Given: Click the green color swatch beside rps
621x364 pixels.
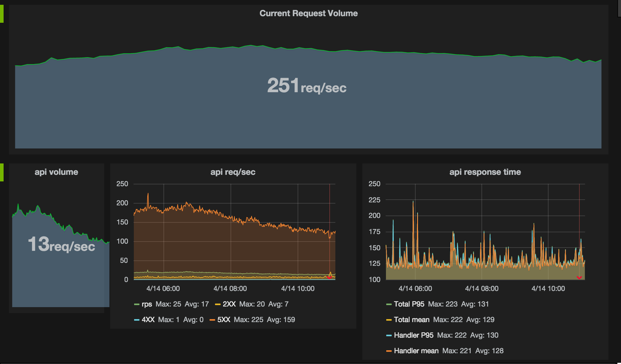Looking at the screenshot, I should tap(137, 304).
